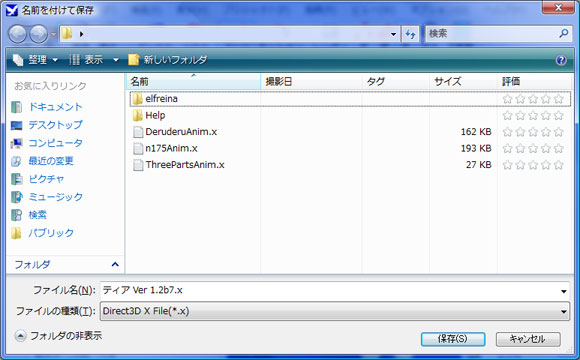Open the address bar history dropdown
The height and width of the screenshot is (360, 580).
click(x=393, y=34)
